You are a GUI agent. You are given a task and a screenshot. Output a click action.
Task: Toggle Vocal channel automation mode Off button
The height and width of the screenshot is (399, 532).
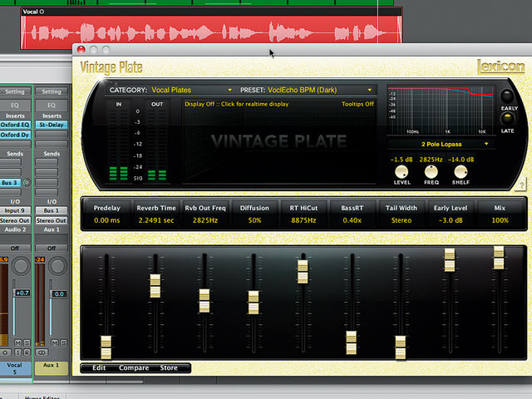[x=15, y=249]
